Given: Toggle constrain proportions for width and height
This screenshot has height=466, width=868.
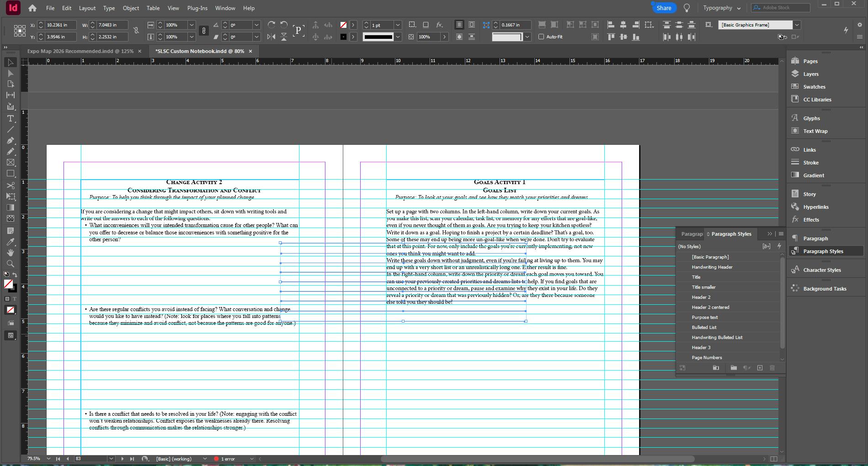Looking at the screenshot, I should click(x=136, y=31).
